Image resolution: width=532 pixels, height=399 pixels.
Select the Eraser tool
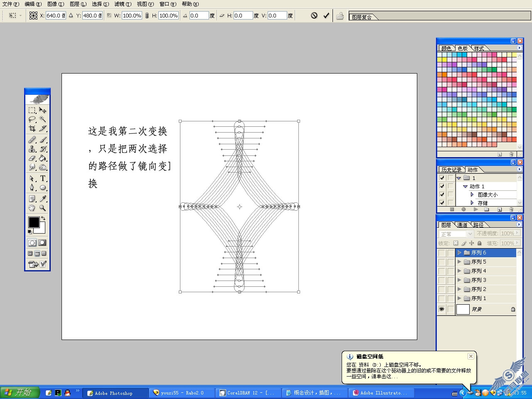pyautogui.click(x=32, y=158)
